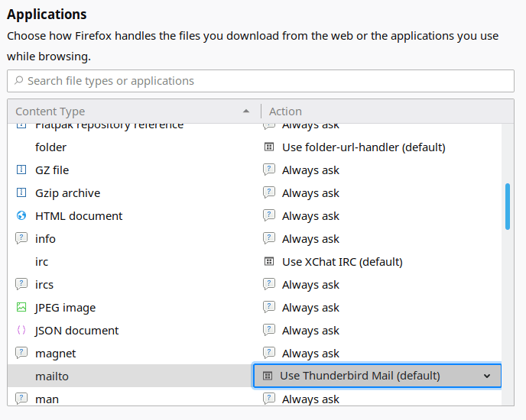Click the magnet protocol question icon
526x420 pixels.
(x=21, y=354)
